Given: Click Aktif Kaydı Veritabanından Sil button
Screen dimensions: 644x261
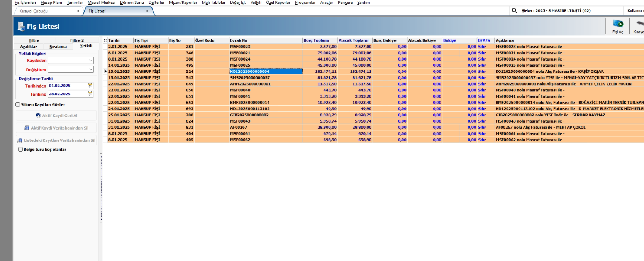Looking at the screenshot, I should [x=56, y=128].
